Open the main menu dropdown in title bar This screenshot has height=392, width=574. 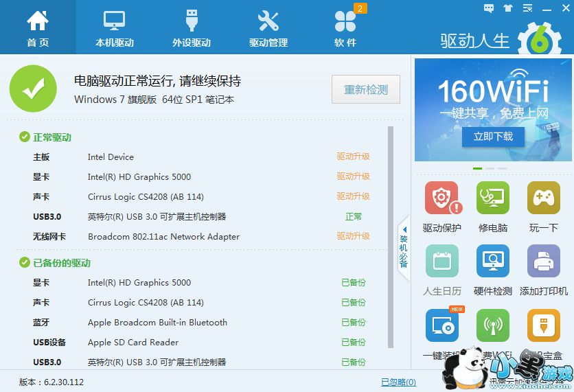click(527, 8)
